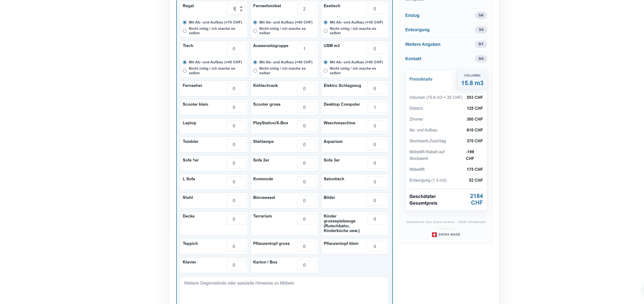The width and height of the screenshot is (644, 304).
Task: Select 'Mit Ab- und Aufbau (+50 CHF)' for Esstisch
Action: click(326, 22)
